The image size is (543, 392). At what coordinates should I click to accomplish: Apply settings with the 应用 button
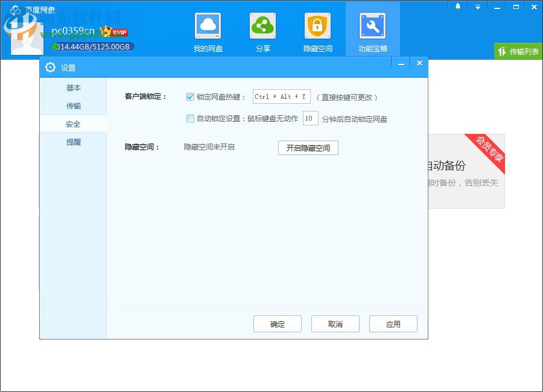393,323
